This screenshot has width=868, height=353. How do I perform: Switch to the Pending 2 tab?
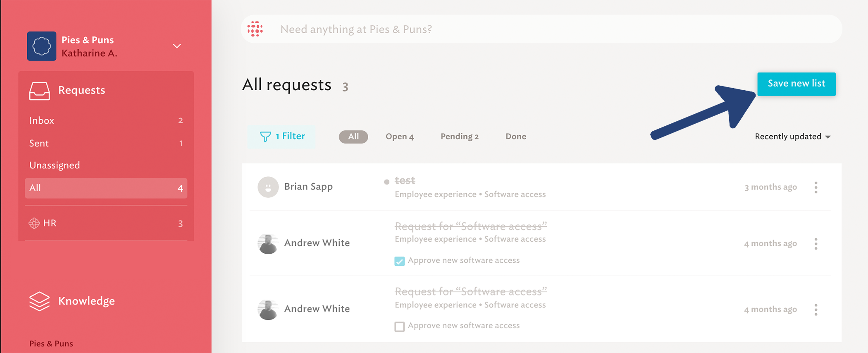[460, 137]
